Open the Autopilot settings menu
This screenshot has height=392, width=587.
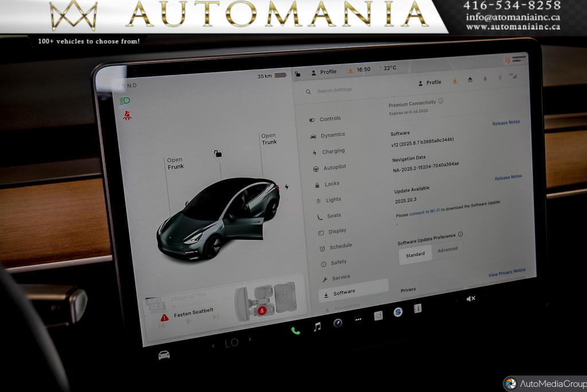[334, 167]
